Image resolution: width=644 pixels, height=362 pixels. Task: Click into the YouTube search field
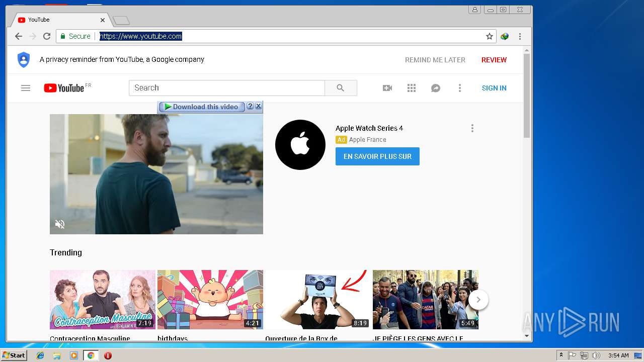coord(227,87)
